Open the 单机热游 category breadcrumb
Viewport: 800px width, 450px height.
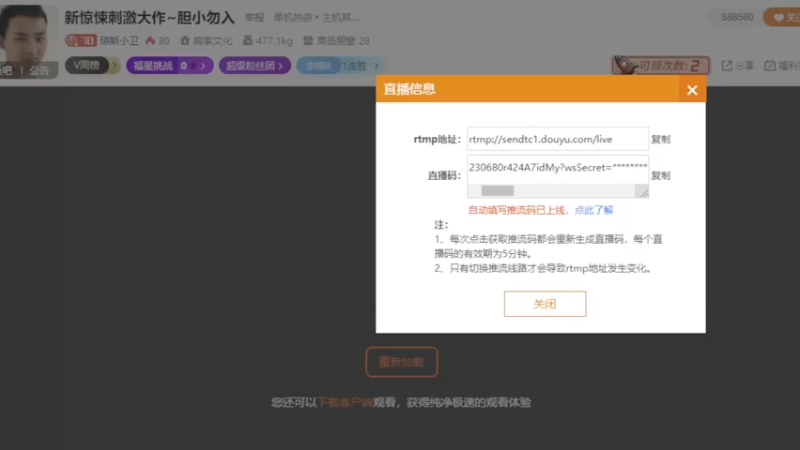(293, 17)
